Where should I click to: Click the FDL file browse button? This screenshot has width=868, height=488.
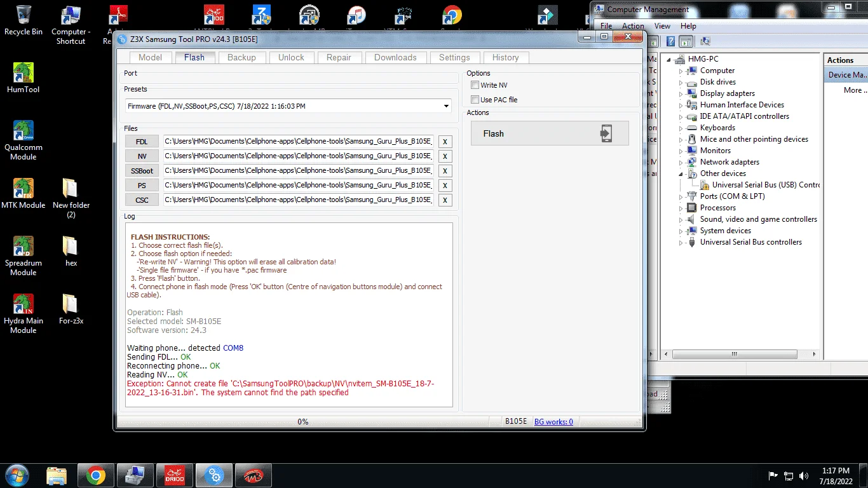click(142, 142)
